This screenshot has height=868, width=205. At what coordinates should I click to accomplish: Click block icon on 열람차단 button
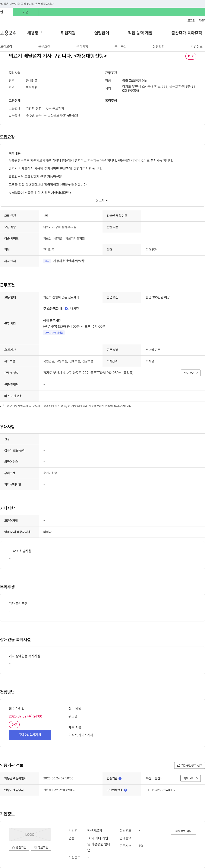coord(35,847)
